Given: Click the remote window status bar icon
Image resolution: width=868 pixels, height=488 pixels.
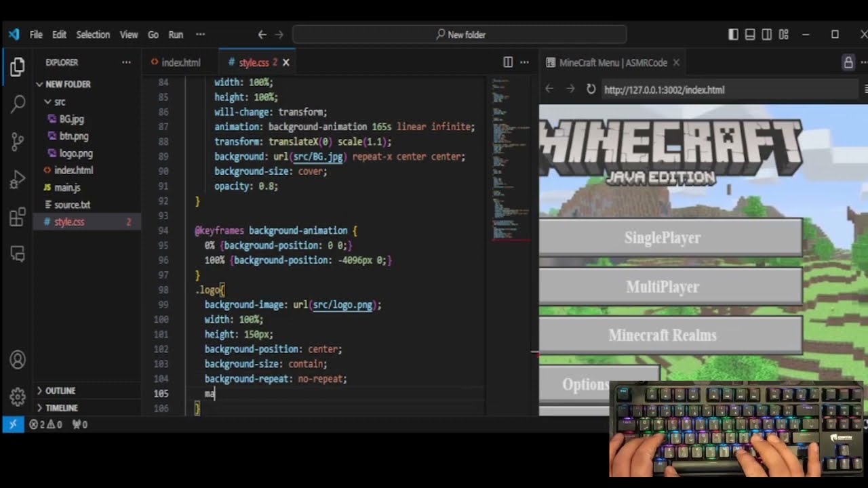Looking at the screenshot, I should pyautogui.click(x=12, y=424).
